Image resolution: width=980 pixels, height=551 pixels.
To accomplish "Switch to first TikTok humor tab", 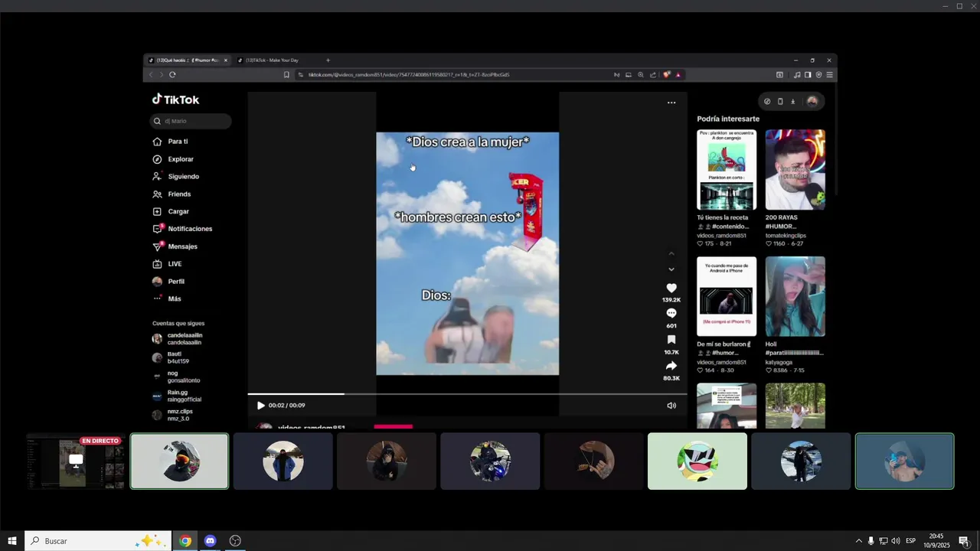I will click(187, 60).
